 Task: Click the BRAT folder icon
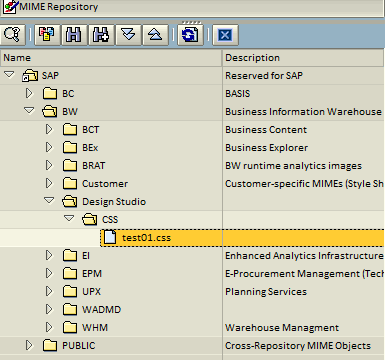(x=70, y=166)
